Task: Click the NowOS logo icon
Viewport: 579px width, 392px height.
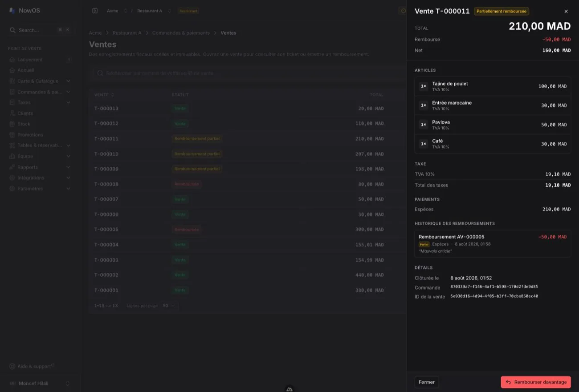Action: [12, 10]
